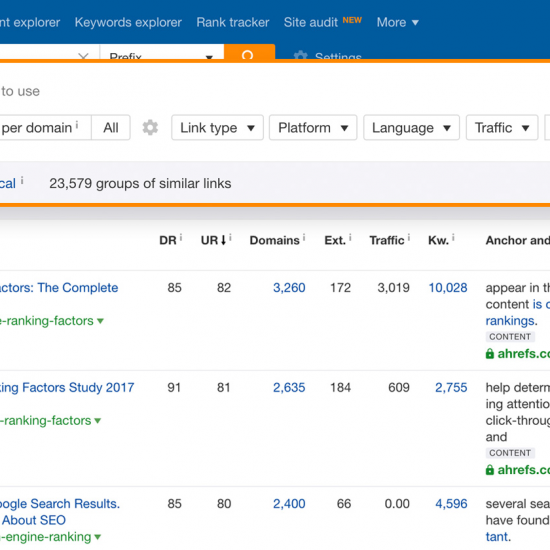The image size is (550, 550).
Task: Click the Domains column info icon
Action: pyautogui.click(x=304, y=237)
